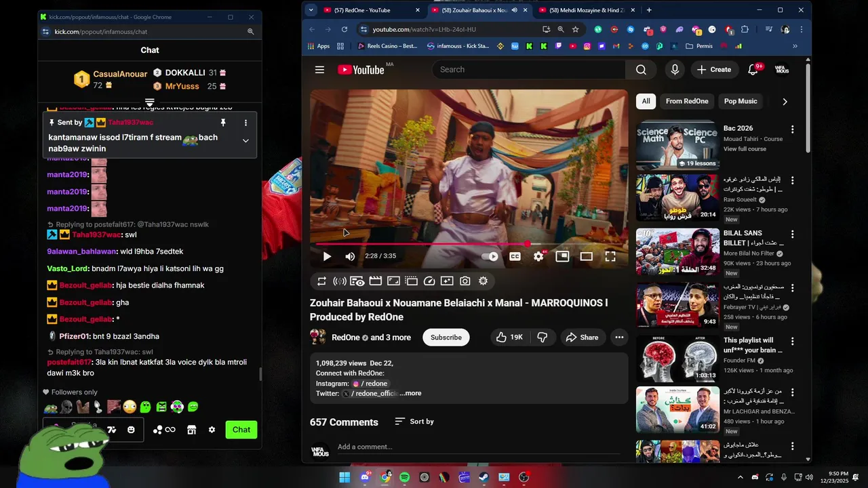This screenshot has width=868, height=488.
Task: Focus the YouTube search box
Action: pos(529,70)
